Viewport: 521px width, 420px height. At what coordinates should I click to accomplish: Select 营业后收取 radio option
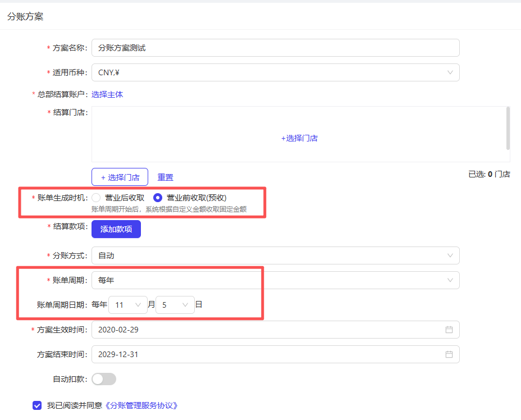(97, 198)
